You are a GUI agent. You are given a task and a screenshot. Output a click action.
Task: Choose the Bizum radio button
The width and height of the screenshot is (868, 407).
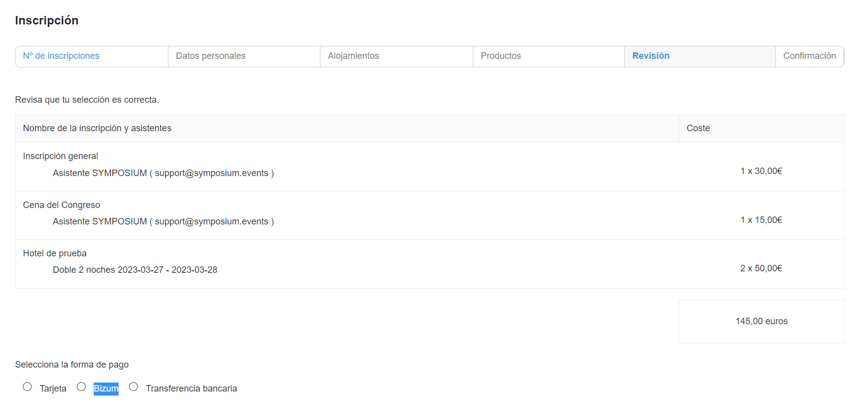[x=81, y=387]
